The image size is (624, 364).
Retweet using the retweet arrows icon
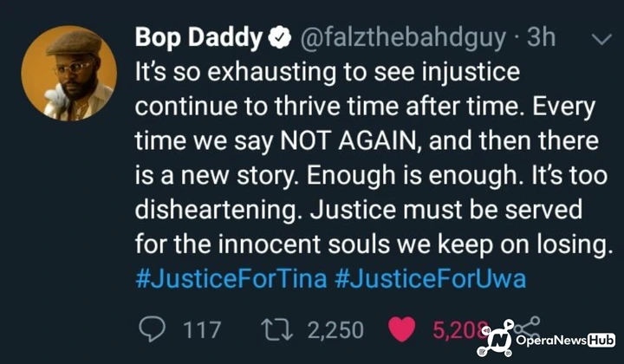click(x=277, y=330)
